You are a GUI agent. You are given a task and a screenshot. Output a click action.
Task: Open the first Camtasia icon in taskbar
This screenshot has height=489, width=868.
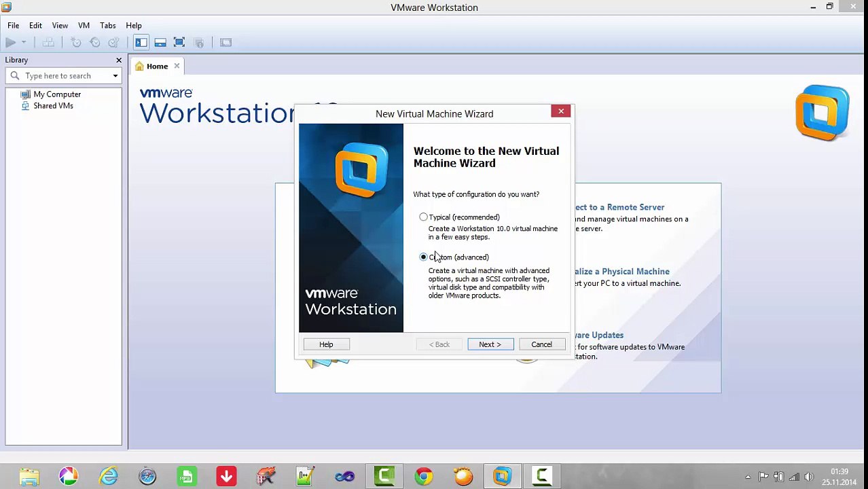[x=384, y=476]
